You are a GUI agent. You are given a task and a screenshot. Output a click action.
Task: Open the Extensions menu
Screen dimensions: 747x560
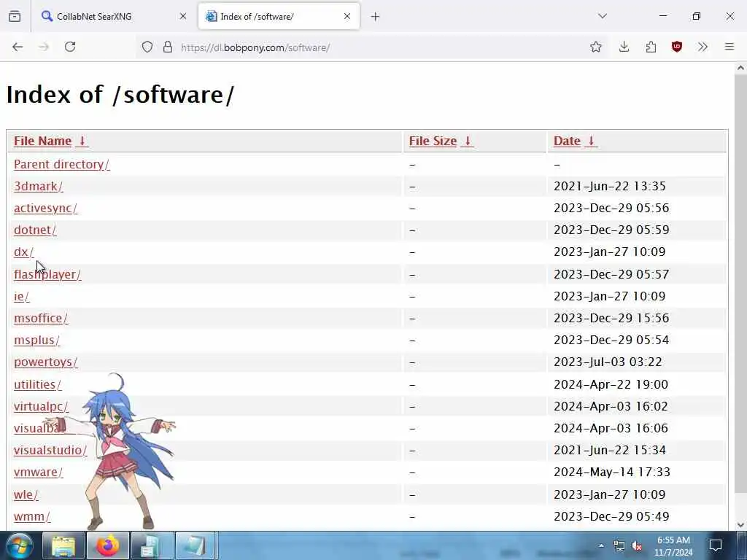(x=651, y=47)
